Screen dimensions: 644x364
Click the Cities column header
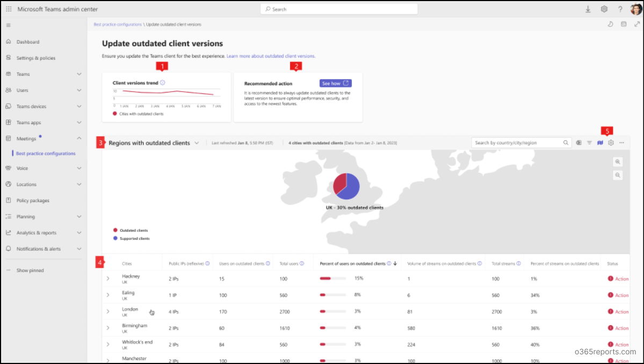[x=127, y=263]
